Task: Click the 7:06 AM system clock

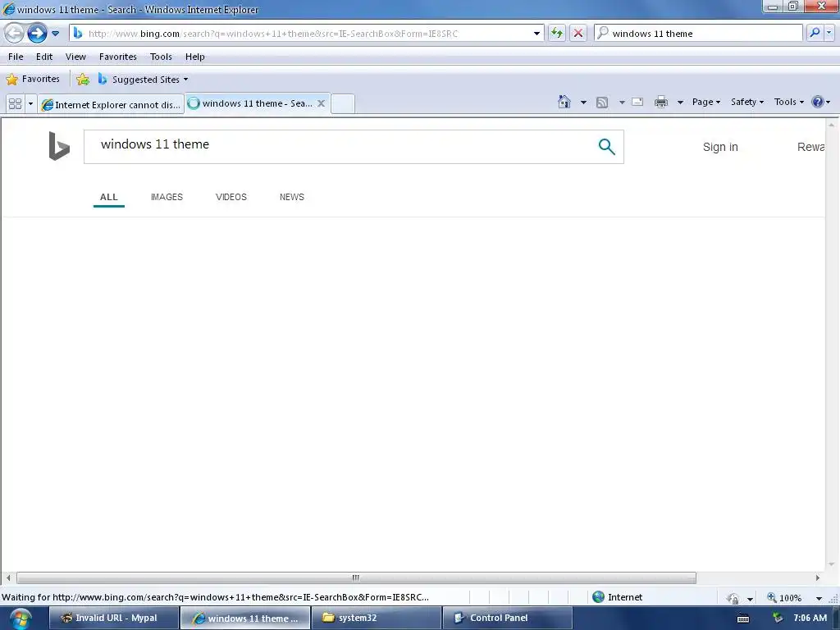Action: (x=810, y=618)
